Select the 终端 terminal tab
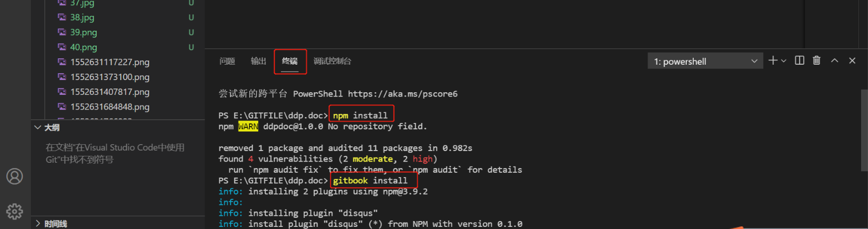This screenshot has width=868, height=229. (290, 61)
